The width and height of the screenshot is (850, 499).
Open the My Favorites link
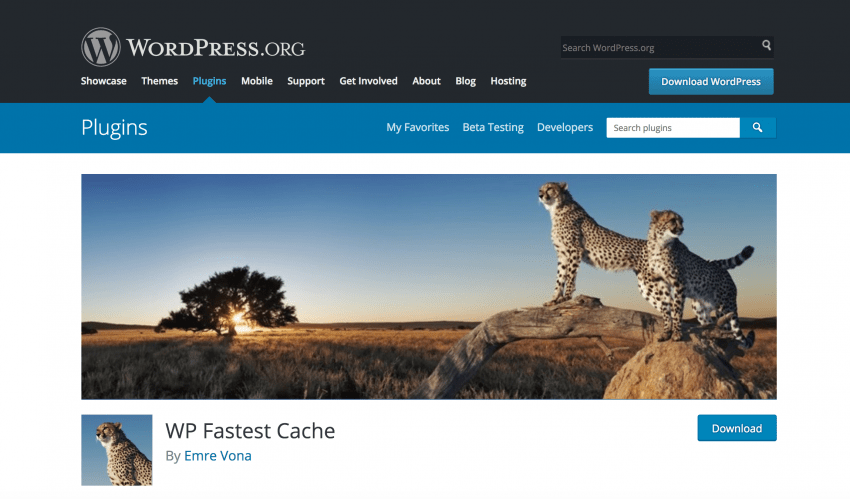(417, 127)
